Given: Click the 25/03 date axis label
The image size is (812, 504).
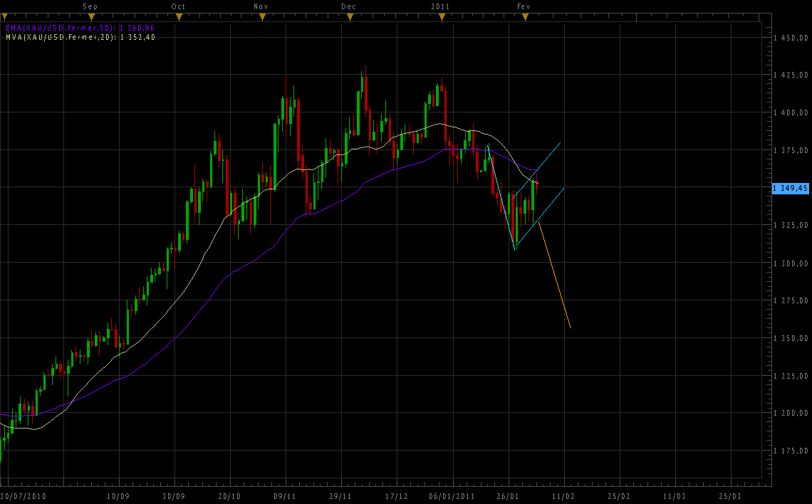Looking at the screenshot, I should click(729, 496).
